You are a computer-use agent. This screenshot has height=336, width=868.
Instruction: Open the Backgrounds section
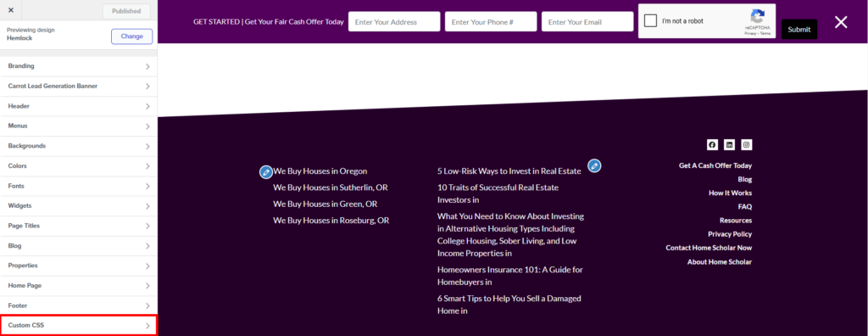79,146
